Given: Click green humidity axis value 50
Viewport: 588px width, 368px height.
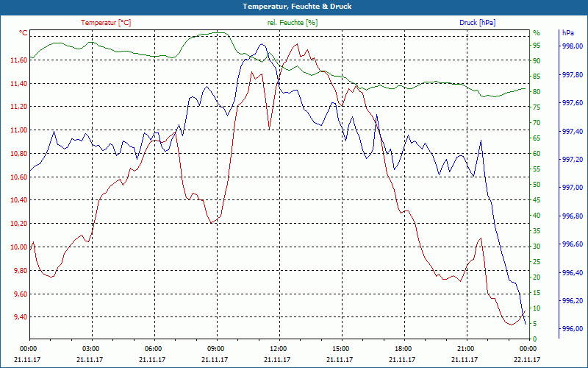Looking at the screenshot, I should [x=537, y=185].
